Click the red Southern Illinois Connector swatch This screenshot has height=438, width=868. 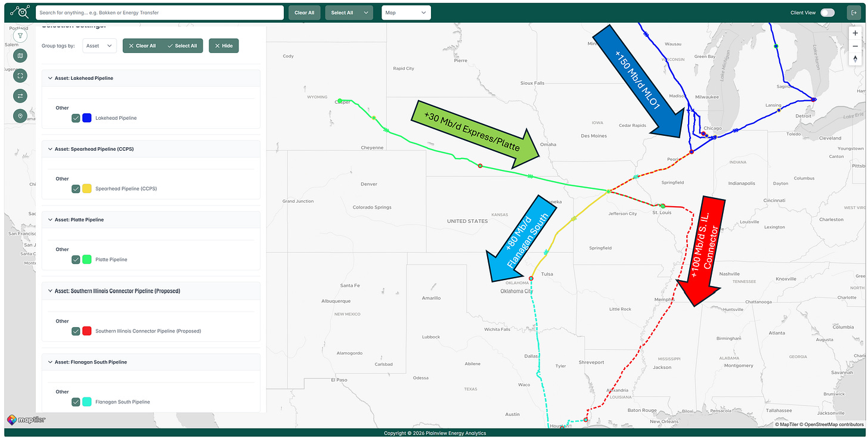(x=87, y=331)
